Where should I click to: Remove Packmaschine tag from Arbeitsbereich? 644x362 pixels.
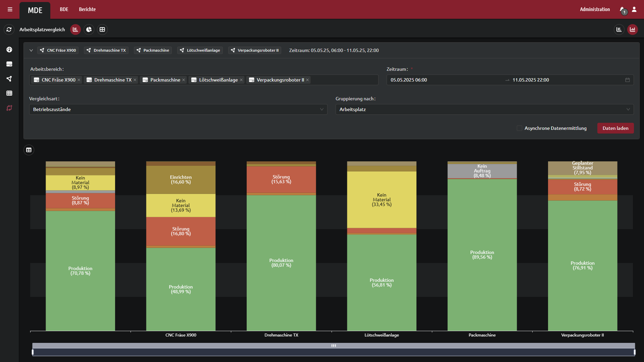tap(184, 80)
